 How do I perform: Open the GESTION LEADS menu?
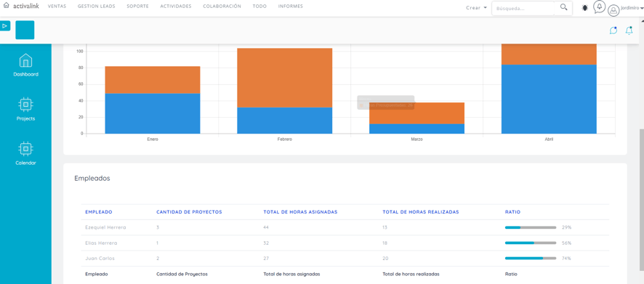coord(97,7)
